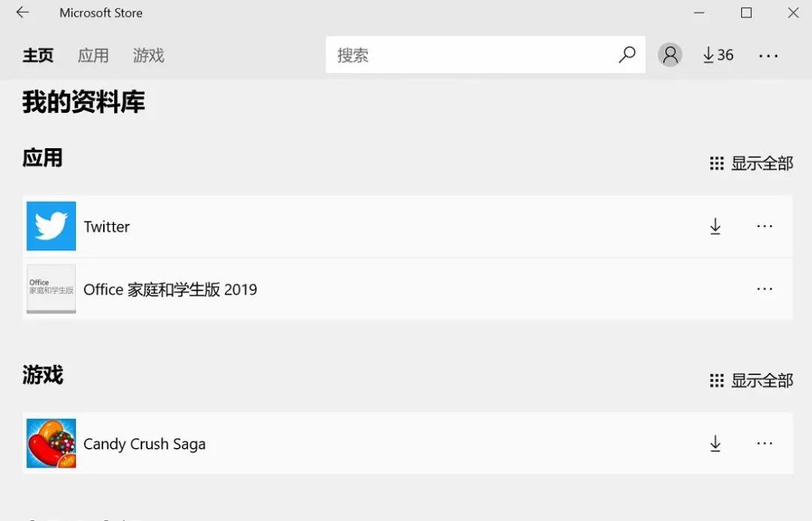Viewport: 812px width, 521px height.
Task: Open more options for Office 家庭和学生版 2019
Action: [765, 289]
